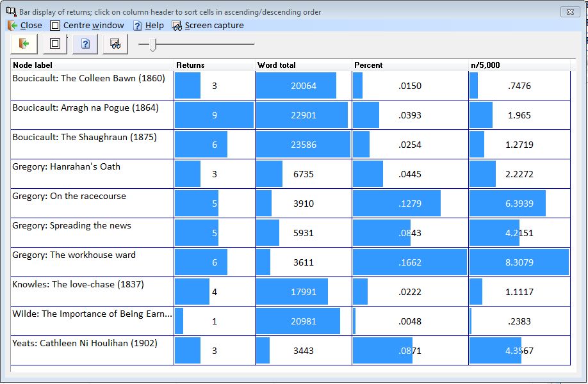This screenshot has width=588, height=384.
Task: Click returns cell 1 for Wilde row
Action: coord(215,321)
